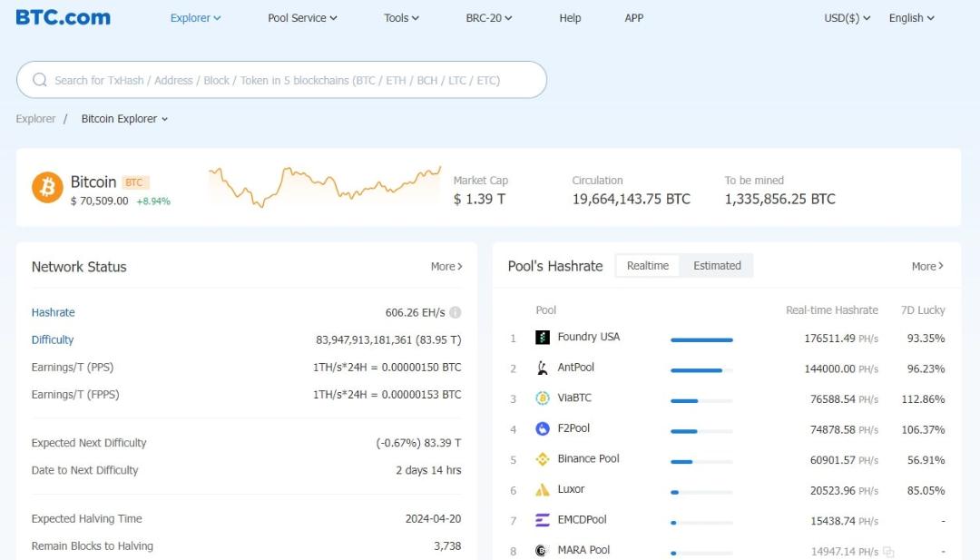Click the F2Pool logo icon
The height and width of the screenshot is (560, 980).
[x=543, y=428]
